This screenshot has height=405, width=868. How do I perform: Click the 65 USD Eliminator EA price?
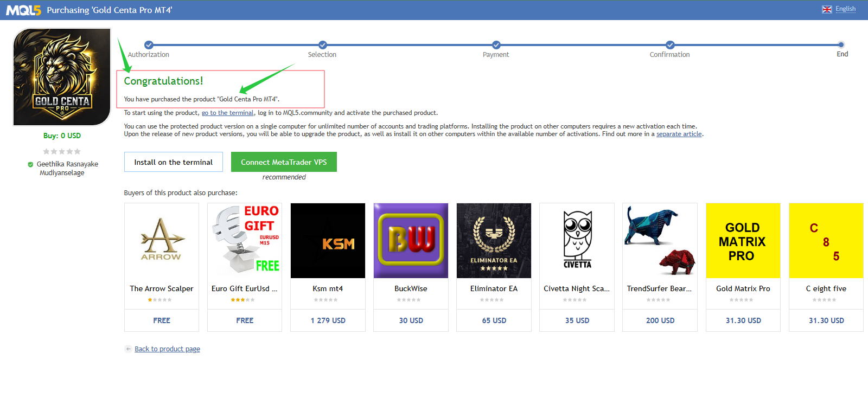click(494, 320)
